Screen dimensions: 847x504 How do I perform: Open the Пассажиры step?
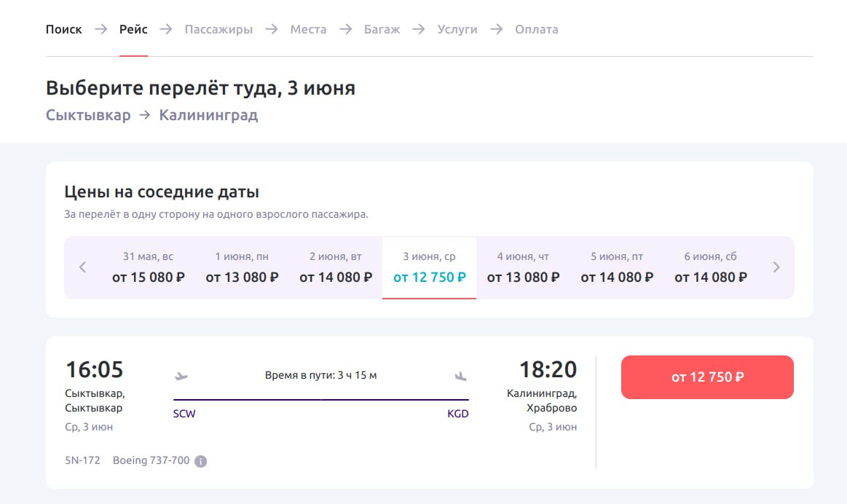[x=218, y=29]
